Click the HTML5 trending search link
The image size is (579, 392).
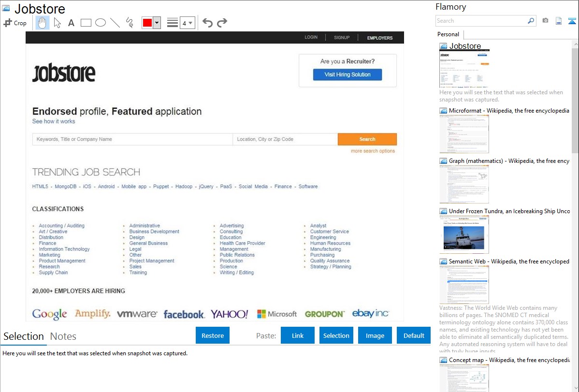coord(40,187)
